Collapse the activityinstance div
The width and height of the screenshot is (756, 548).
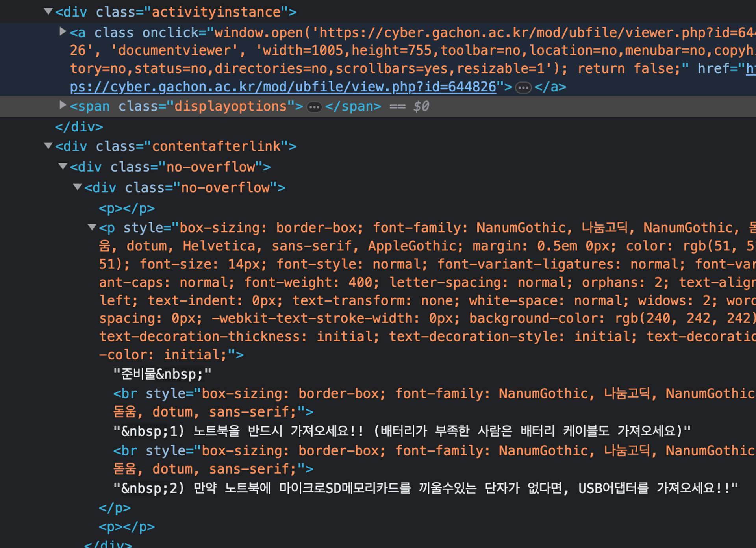48,11
